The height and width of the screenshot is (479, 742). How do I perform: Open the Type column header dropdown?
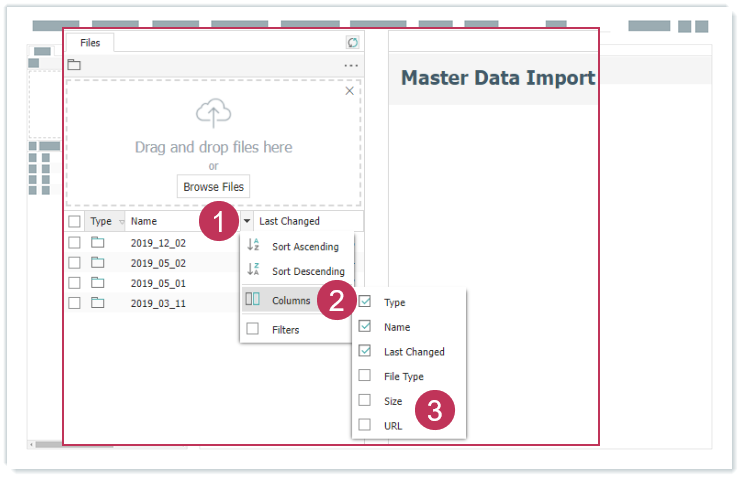(121, 221)
